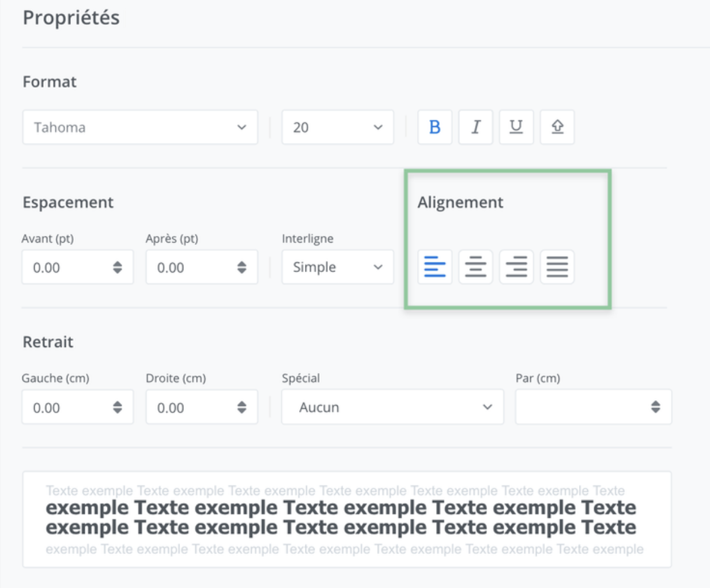Image resolution: width=710 pixels, height=588 pixels.
Task: Toggle Bold formatting button
Action: [x=435, y=127]
